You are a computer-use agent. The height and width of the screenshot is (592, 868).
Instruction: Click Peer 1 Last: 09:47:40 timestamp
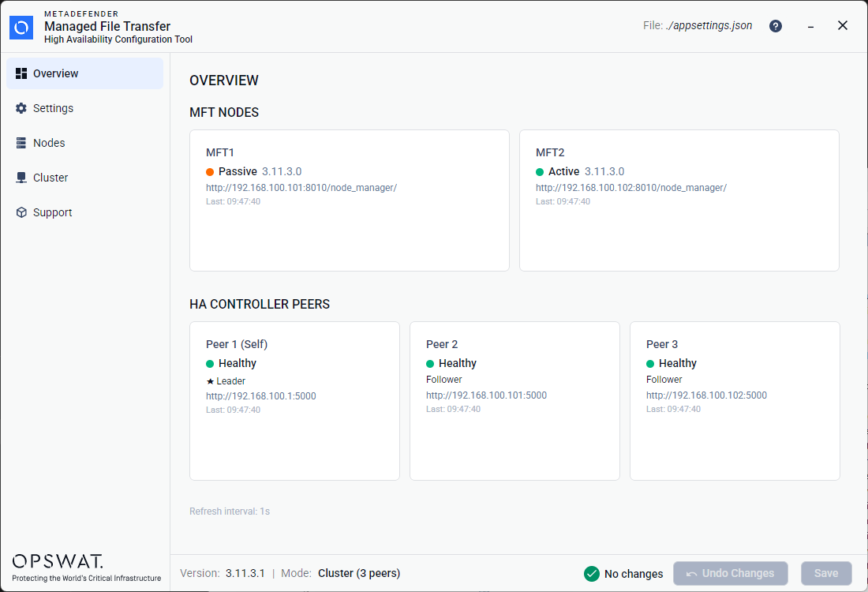[x=233, y=410]
